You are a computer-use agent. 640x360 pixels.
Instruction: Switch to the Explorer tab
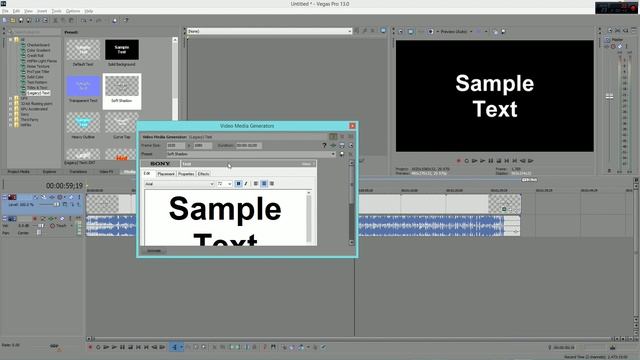pos(49,172)
